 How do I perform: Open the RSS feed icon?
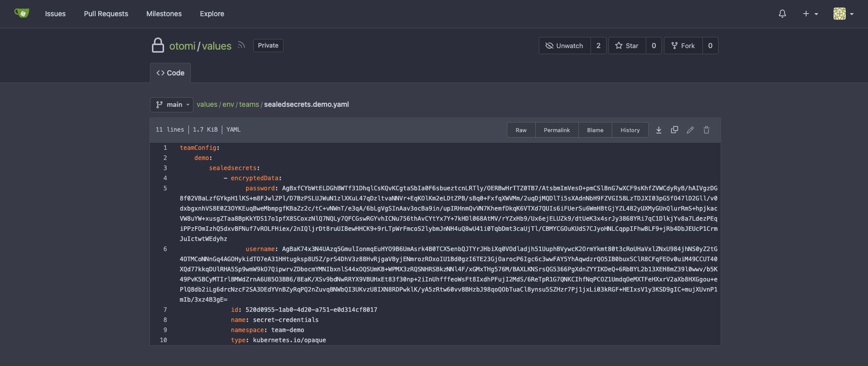(x=242, y=45)
